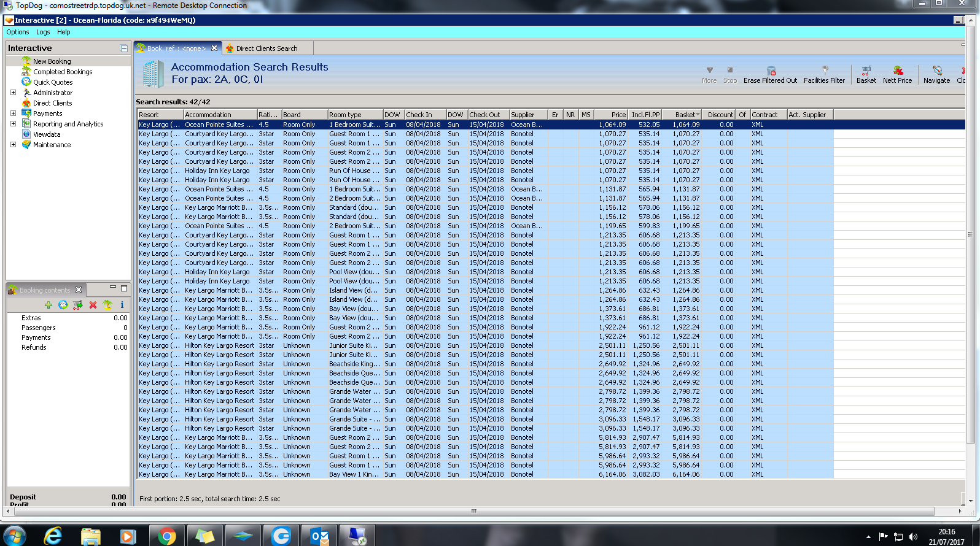This screenshot has height=546, width=980.
Task: Click the Quick Quotes clock icon
Action: pos(26,82)
